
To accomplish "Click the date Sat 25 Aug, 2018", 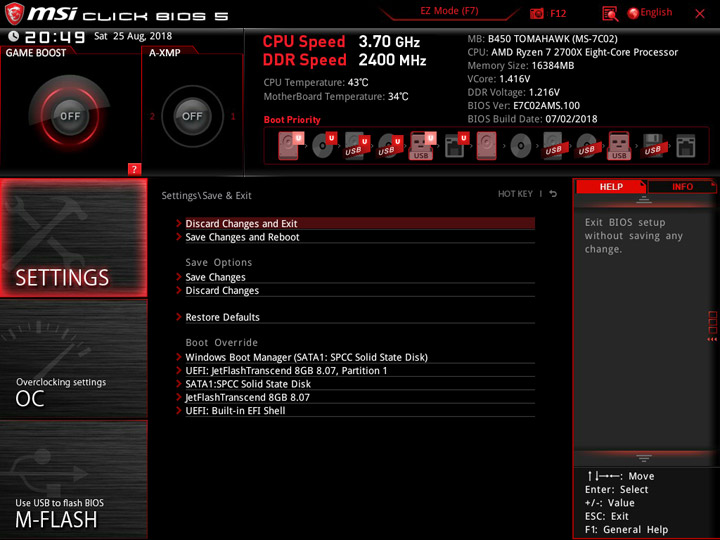I will coord(133,36).
